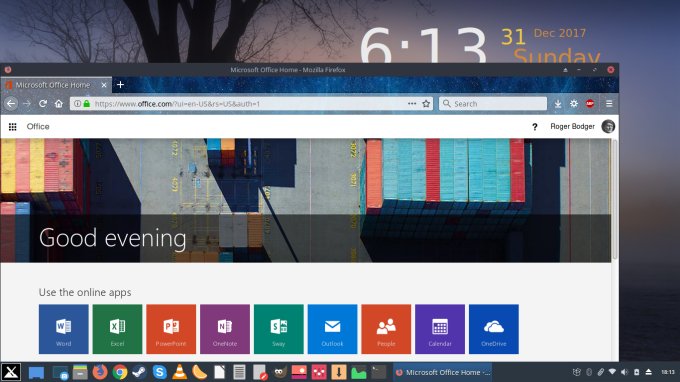The image size is (680, 382).
Task: Open the Excel online app tile
Action: click(117, 329)
